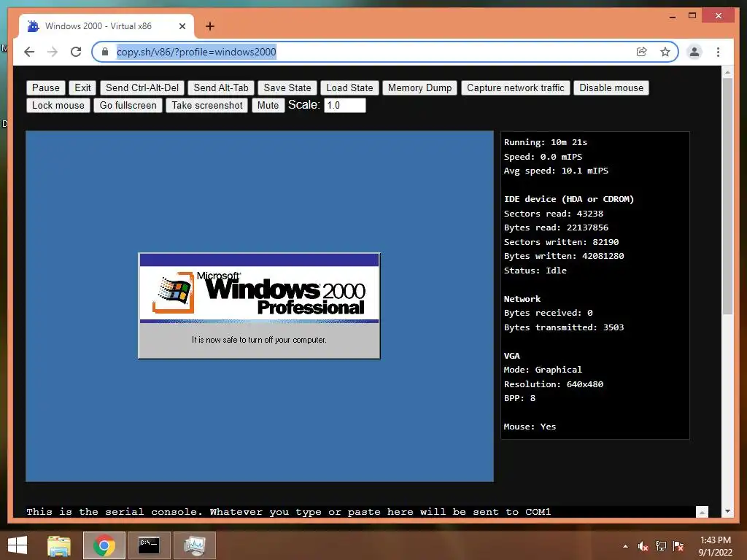The width and height of the screenshot is (747, 560).
Task: Open the Chrome profile icon
Action: 694,52
